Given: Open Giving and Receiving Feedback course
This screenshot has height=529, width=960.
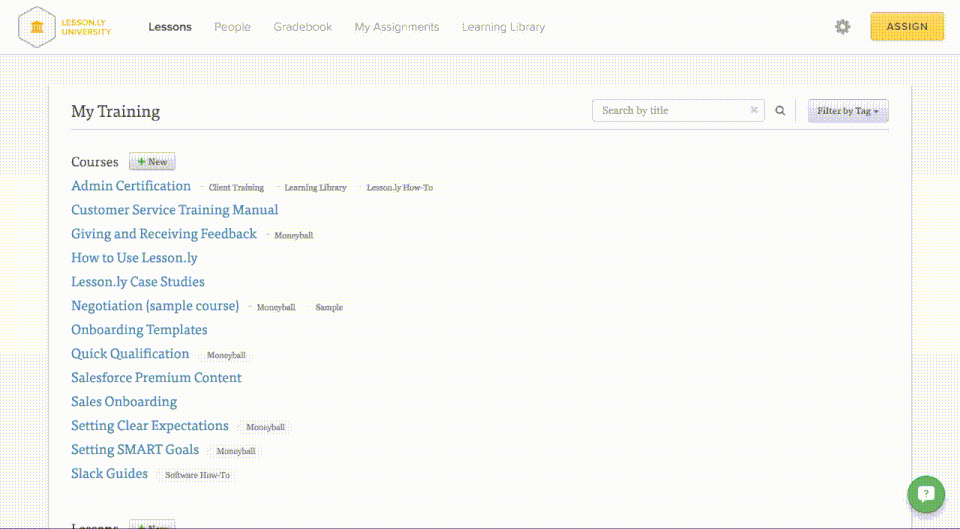Looking at the screenshot, I should point(164,234).
